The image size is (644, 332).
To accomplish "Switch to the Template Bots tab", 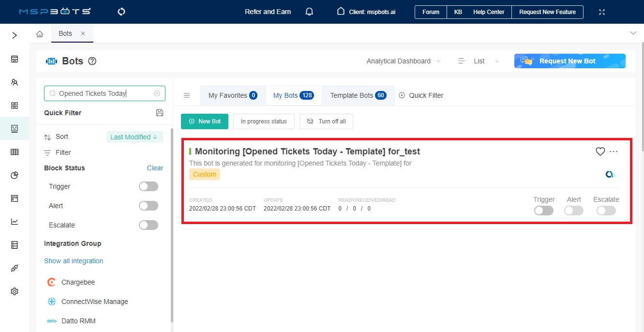I will click(358, 95).
